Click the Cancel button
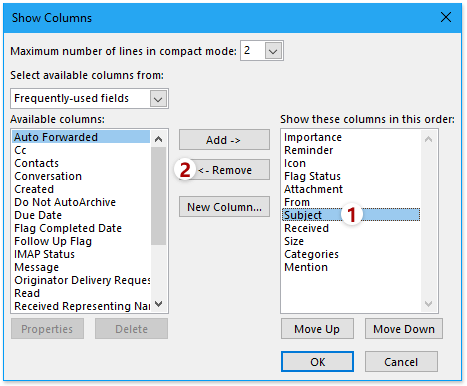Viewport: 467px width, 386px height. point(401,362)
